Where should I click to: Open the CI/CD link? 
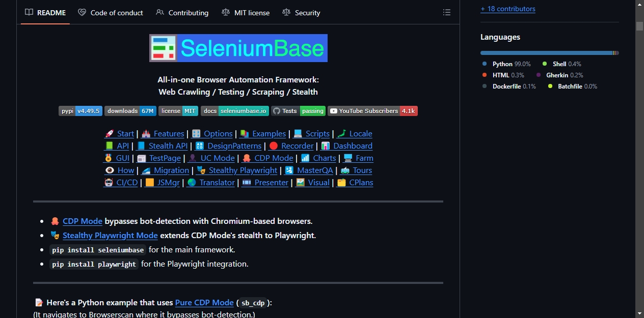tap(121, 183)
